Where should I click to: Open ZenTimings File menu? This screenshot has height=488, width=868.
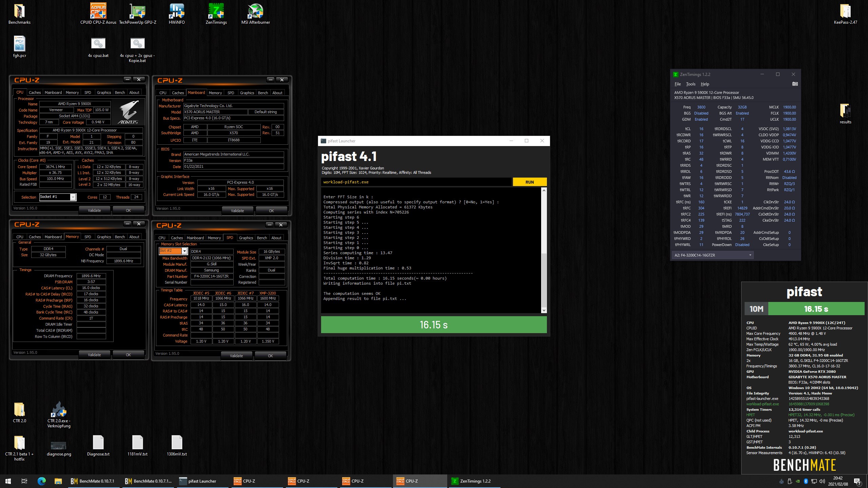[677, 84]
